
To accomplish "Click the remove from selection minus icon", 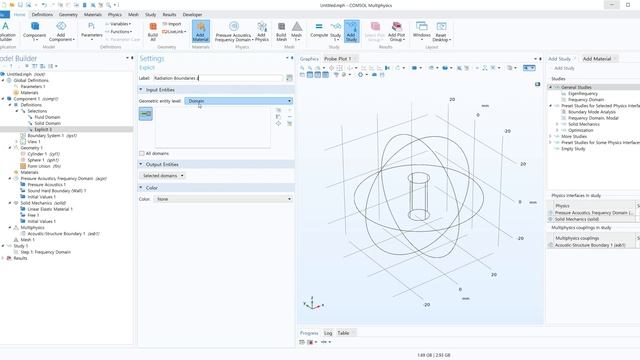I will click(289, 117).
